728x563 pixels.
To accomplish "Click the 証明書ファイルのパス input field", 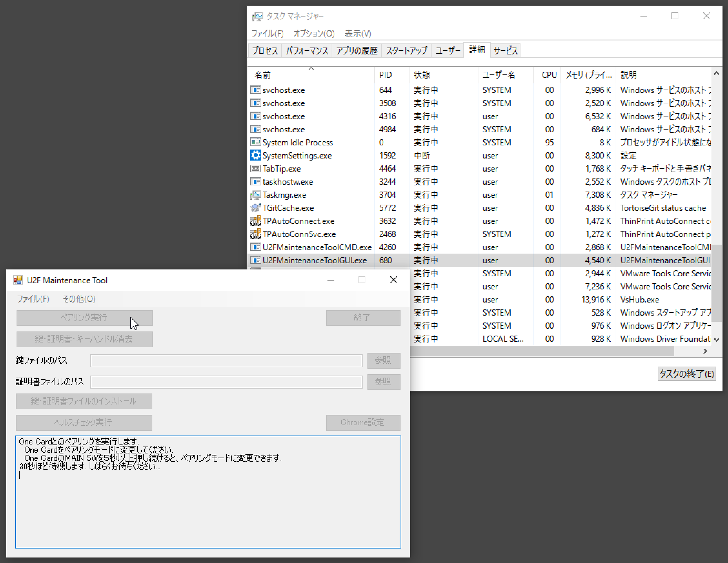I will [226, 382].
